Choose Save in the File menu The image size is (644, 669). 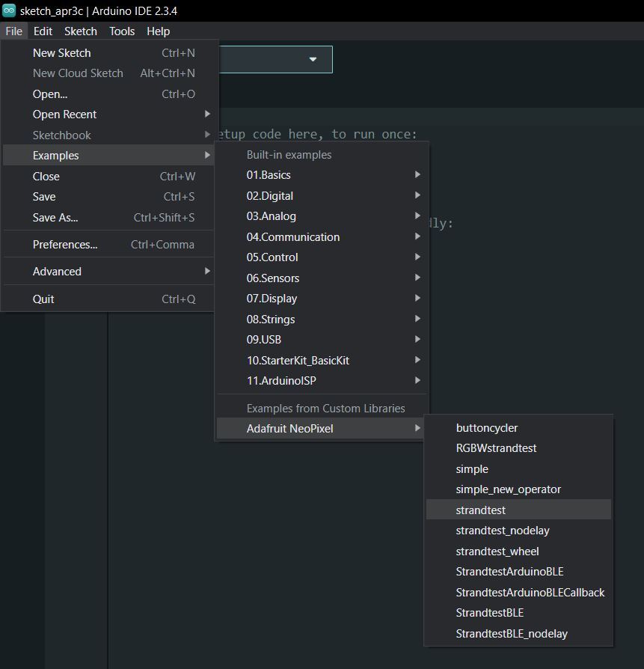point(108,197)
